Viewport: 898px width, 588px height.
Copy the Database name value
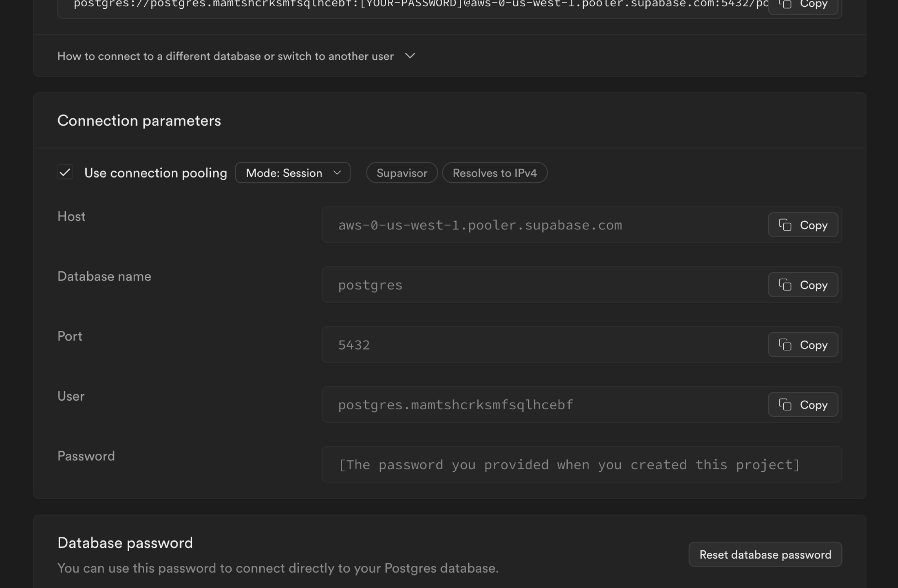(x=803, y=285)
